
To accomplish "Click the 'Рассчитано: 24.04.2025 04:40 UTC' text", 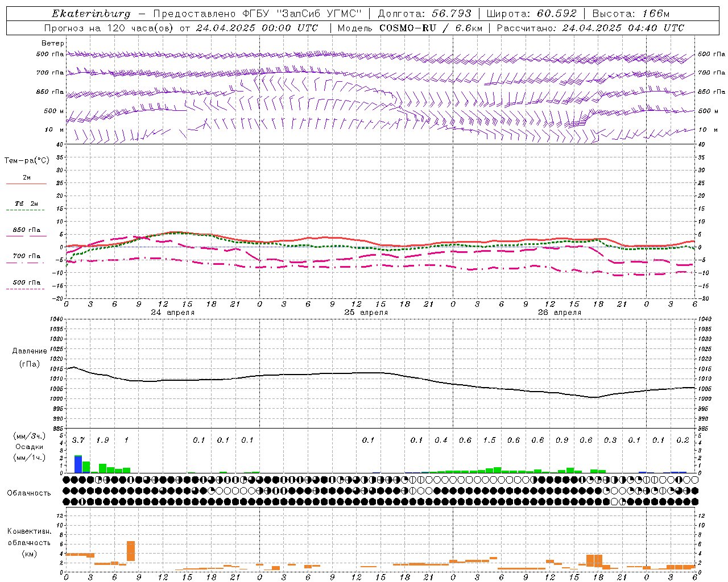I will click(x=590, y=28).
